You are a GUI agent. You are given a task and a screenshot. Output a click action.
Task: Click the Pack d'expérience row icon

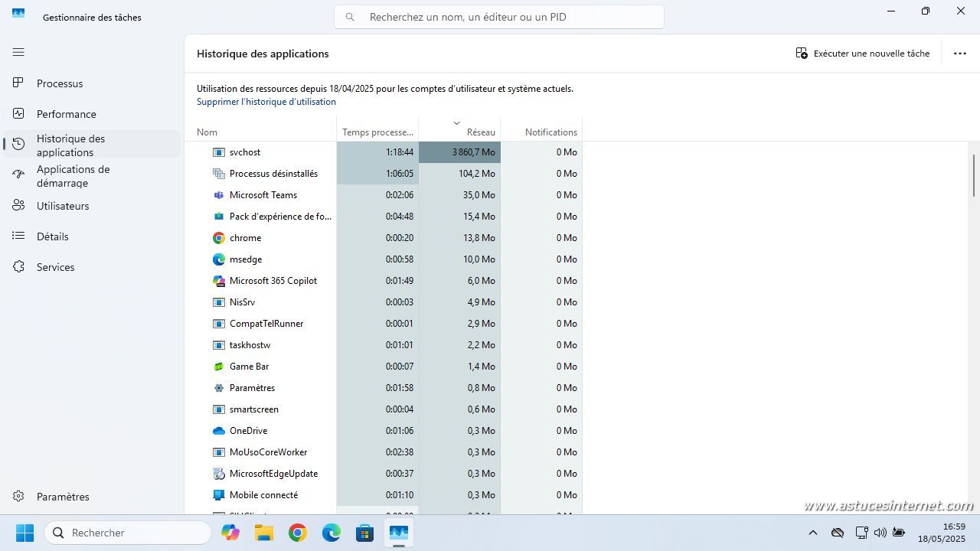[219, 217]
